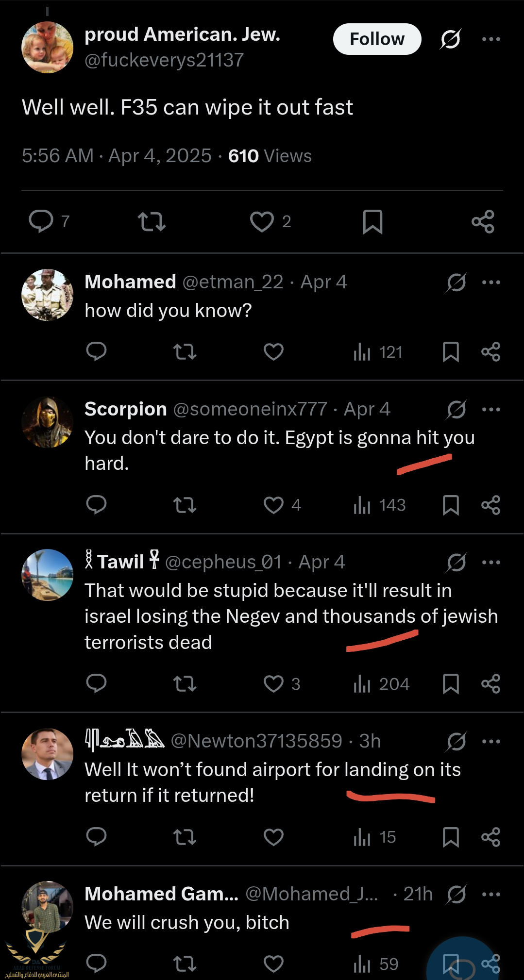Viewport: 524px width, 980px height.
Task: Click the Follow button
Action: 377,39
